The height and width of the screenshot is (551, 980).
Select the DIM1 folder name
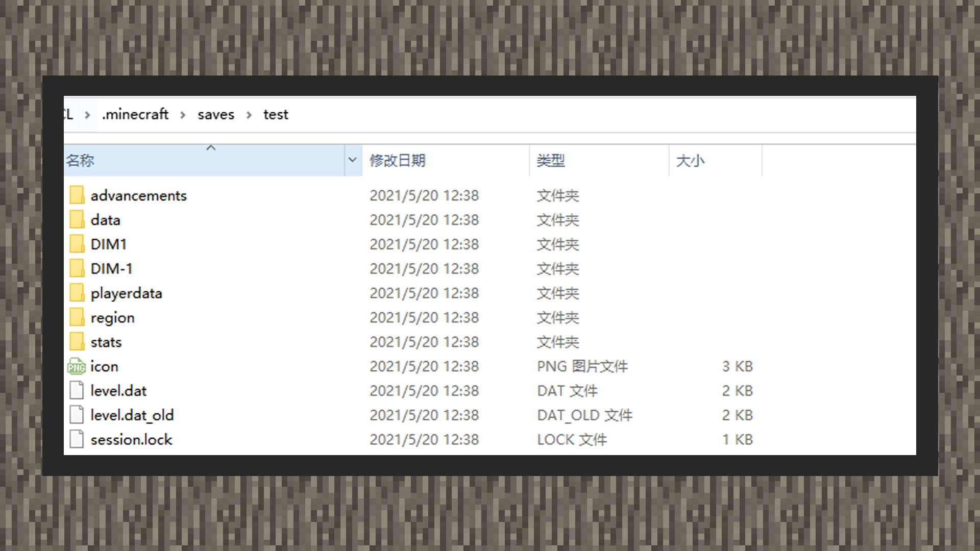pyautogui.click(x=109, y=244)
